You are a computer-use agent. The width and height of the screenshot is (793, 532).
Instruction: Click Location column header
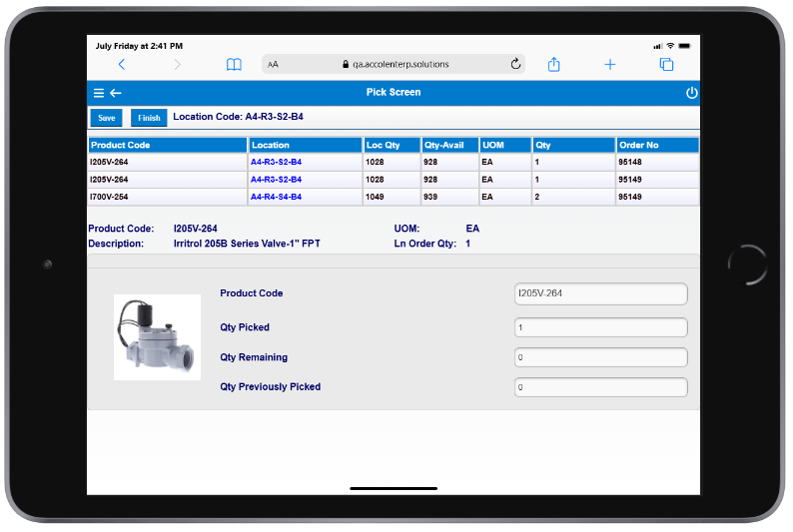coord(306,145)
